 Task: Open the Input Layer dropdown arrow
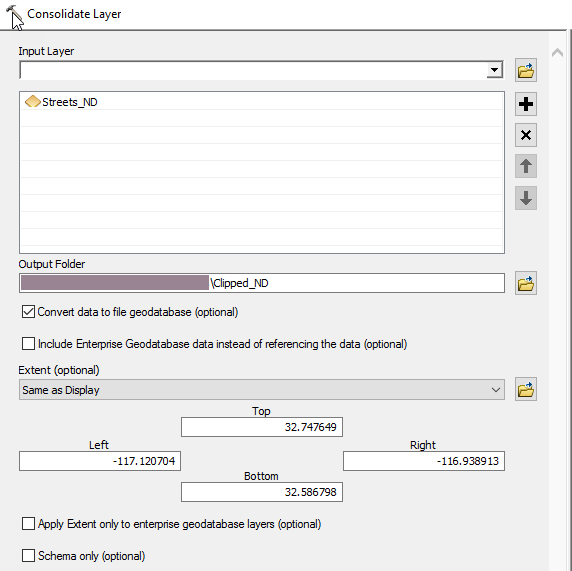coord(495,70)
